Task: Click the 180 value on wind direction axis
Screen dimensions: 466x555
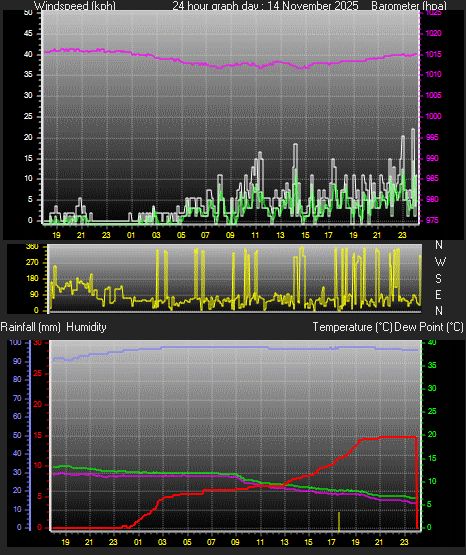Action: (x=32, y=278)
